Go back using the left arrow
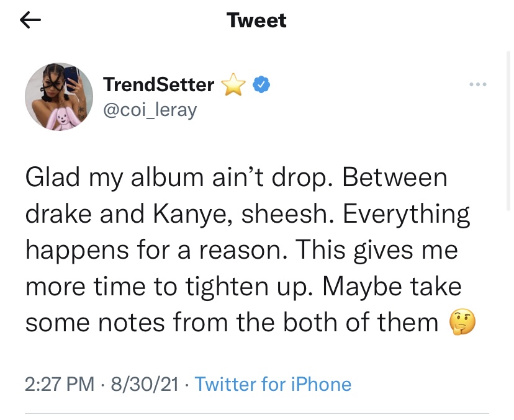 pyautogui.click(x=30, y=20)
